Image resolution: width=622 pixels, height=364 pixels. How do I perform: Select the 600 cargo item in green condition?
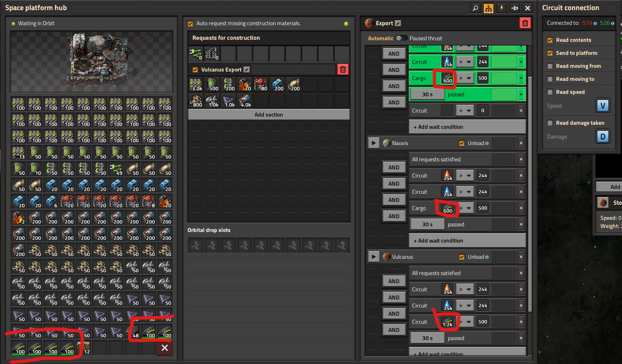pos(447,78)
